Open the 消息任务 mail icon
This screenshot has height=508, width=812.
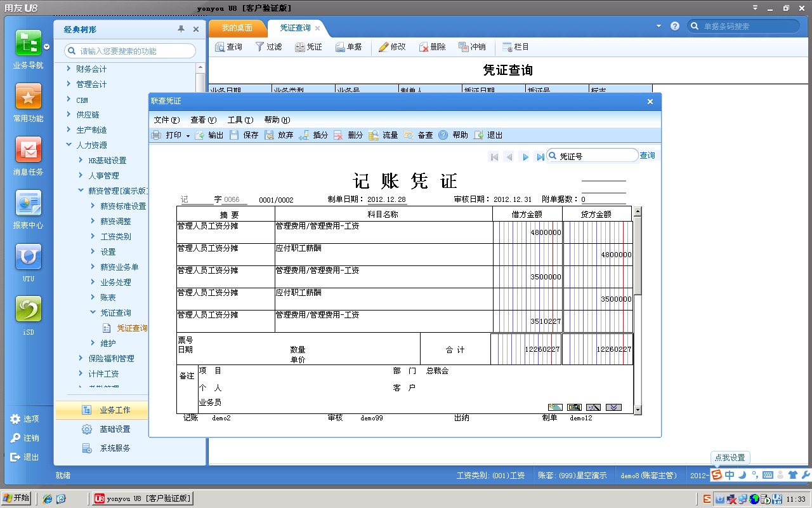(x=29, y=150)
